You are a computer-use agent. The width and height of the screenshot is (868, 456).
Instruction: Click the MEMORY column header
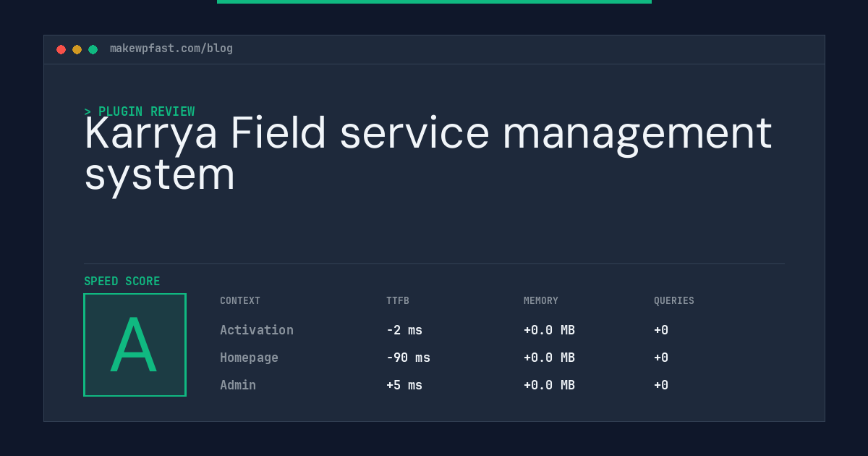pyautogui.click(x=541, y=301)
